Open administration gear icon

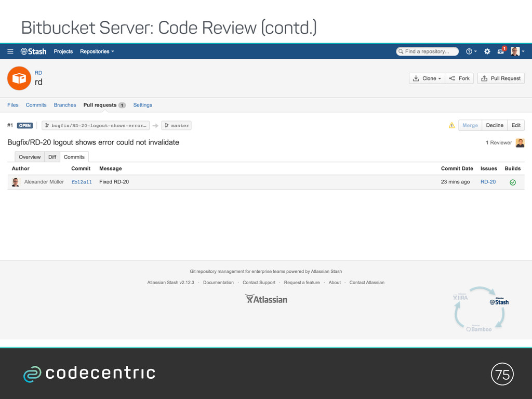[487, 51]
